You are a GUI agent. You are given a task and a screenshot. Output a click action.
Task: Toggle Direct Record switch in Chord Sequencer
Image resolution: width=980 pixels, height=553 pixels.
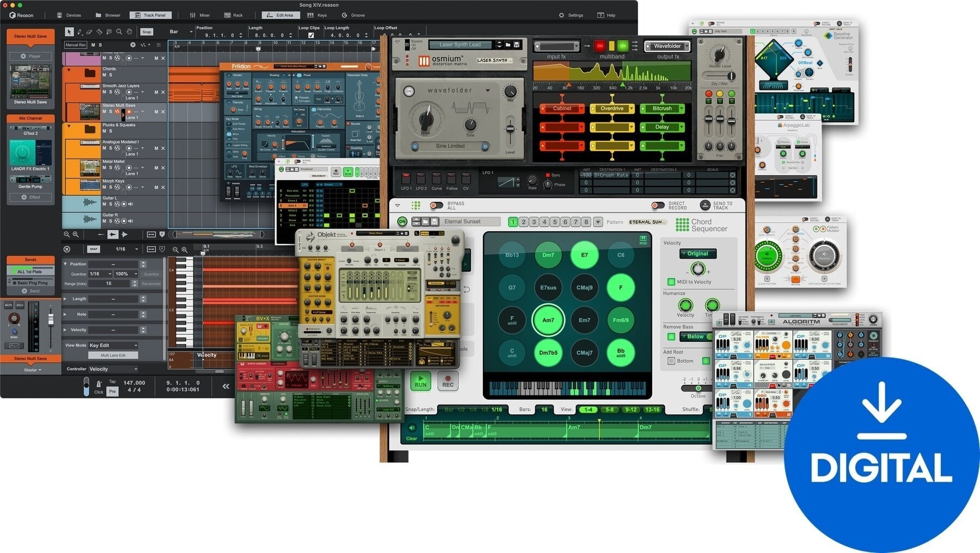(x=658, y=205)
